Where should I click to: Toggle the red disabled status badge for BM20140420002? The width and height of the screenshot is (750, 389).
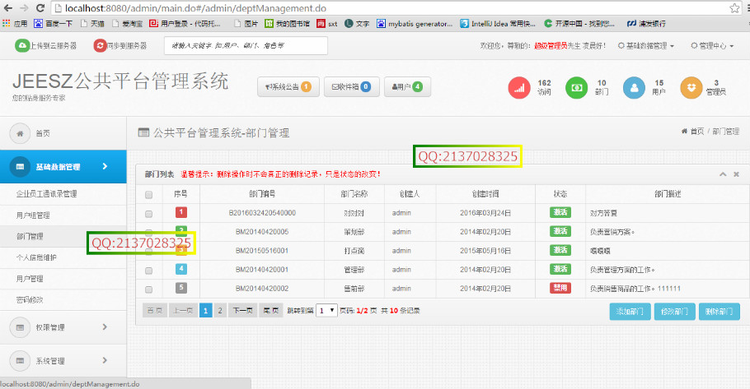pyautogui.click(x=560, y=288)
